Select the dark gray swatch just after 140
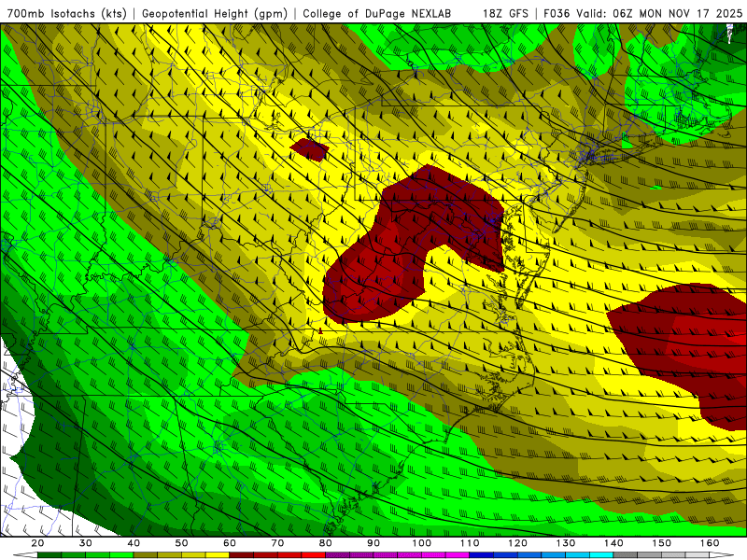 coord(626,555)
